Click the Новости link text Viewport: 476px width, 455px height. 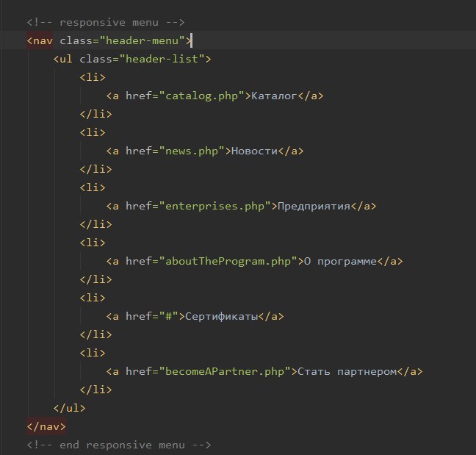coord(254,151)
